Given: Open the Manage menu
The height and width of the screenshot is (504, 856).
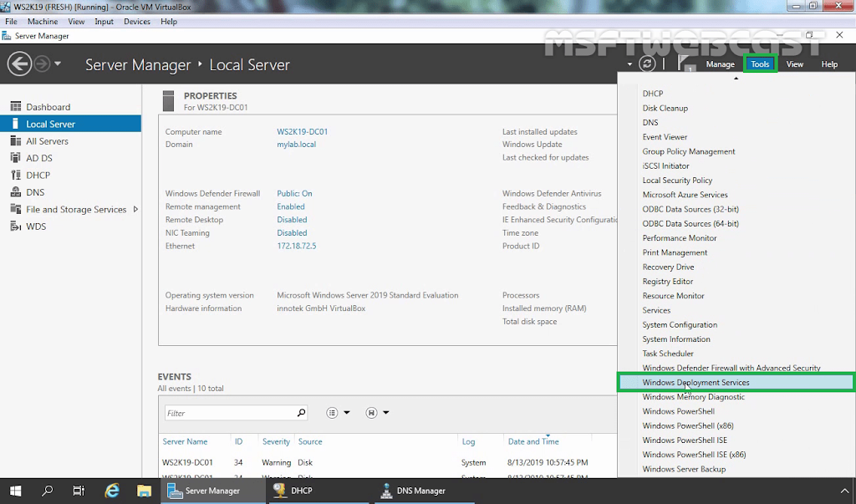Looking at the screenshot, I should pyautogui.click(x=719, y=63).
